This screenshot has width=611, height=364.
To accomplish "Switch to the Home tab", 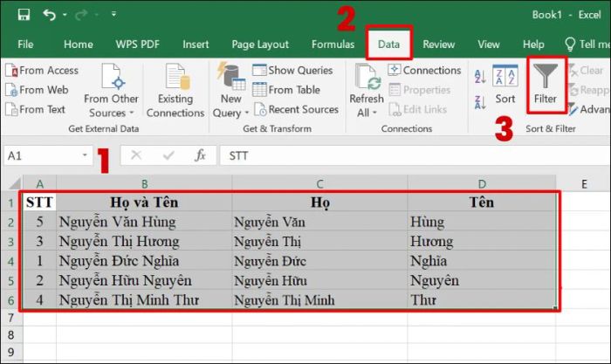I will [x=78, y=44].
